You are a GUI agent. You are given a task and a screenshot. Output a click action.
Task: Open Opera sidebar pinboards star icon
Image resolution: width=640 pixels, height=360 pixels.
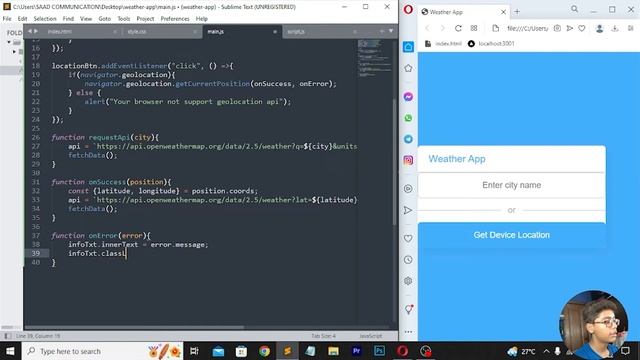[x=408, y=68]
